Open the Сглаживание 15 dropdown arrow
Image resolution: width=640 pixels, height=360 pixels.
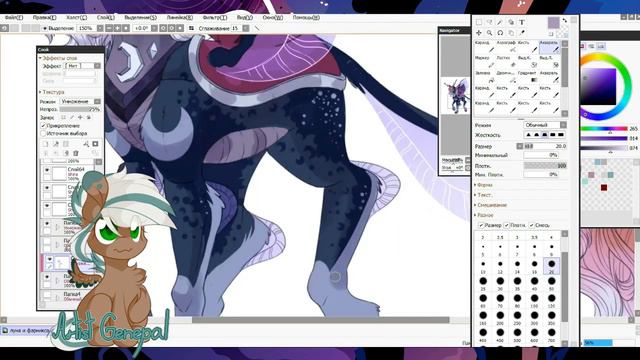point(246,28)
